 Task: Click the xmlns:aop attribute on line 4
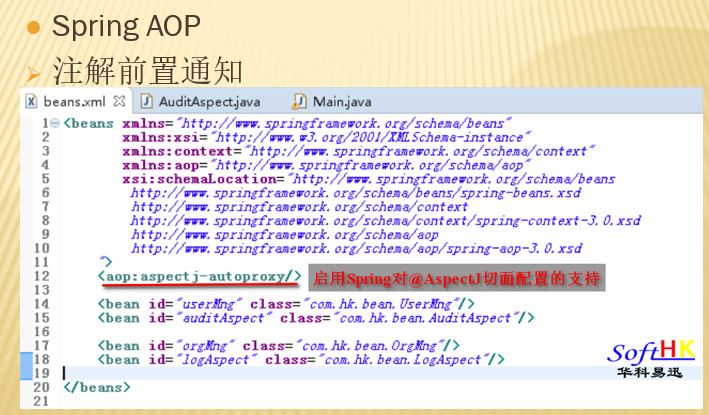pos(326,165)
